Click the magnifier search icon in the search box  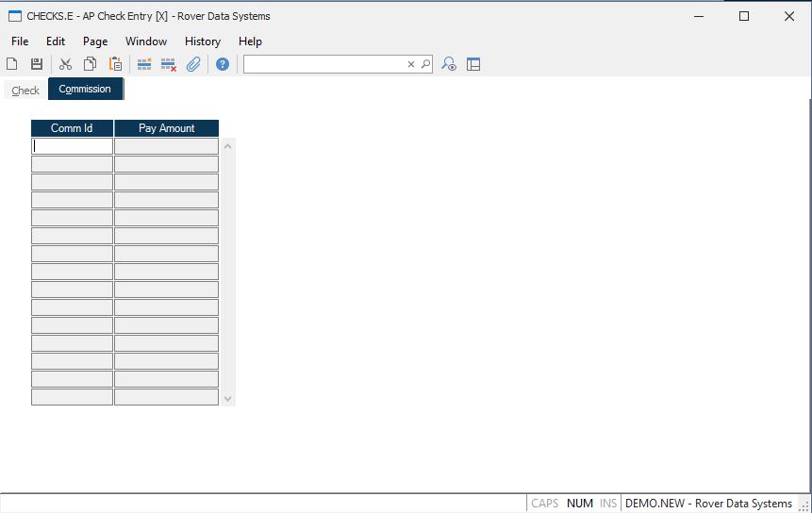click(x=425, y=64)
